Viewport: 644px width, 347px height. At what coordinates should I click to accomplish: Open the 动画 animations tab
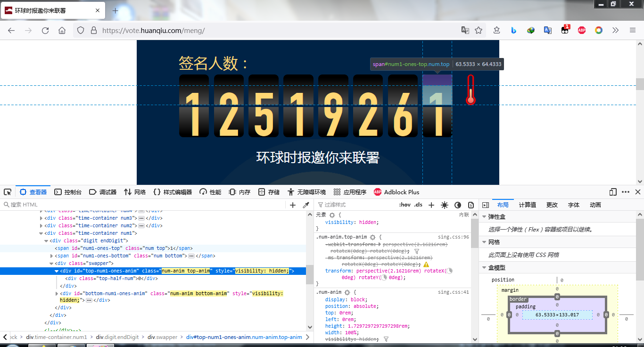(x=595, y=205)
